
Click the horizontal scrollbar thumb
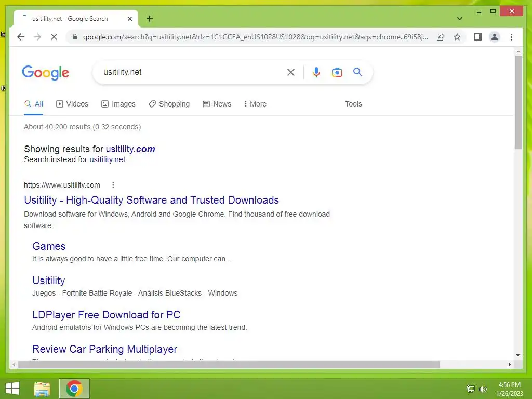229,364
